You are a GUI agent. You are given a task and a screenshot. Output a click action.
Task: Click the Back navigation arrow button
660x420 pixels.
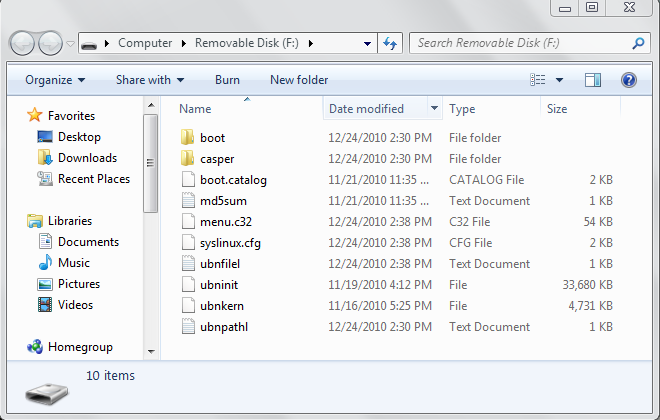pos(22,43)
